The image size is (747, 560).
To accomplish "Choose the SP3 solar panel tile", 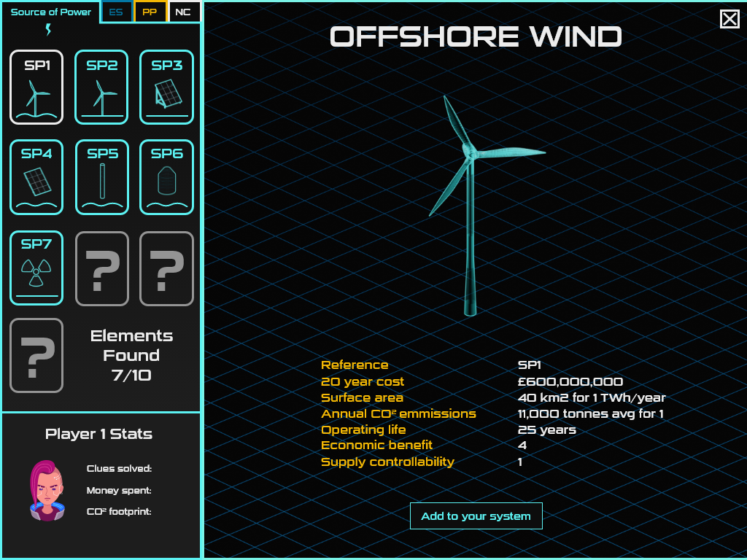I will [166, 87].
